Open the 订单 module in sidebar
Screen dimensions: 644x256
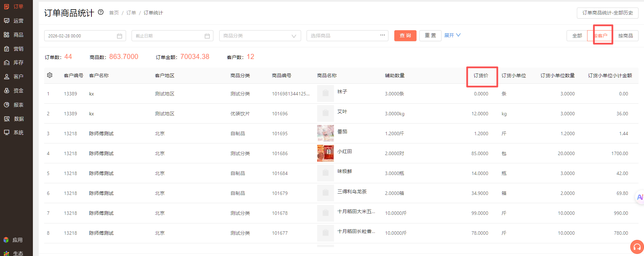pos(14,7)
